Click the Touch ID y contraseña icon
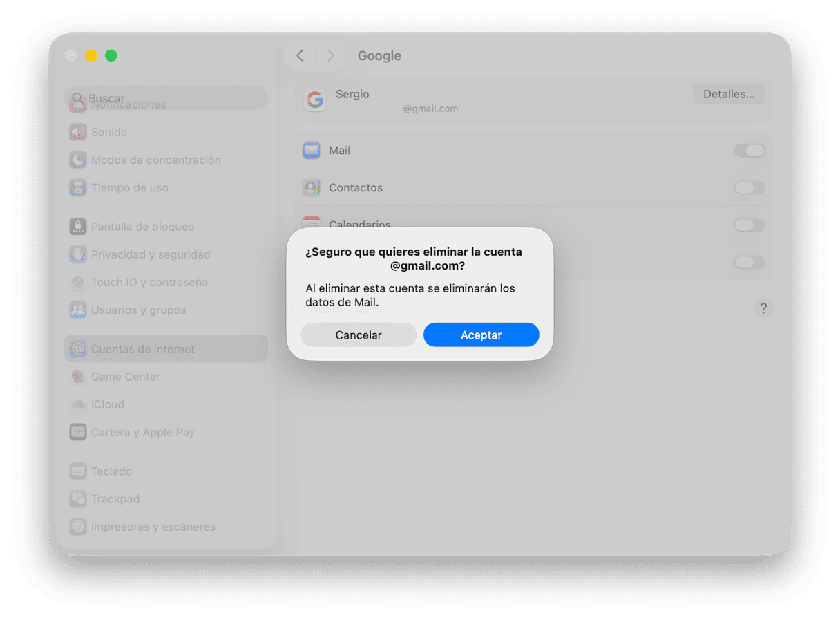Image resolution: width=840 pixels, height=620 pixels. click(x=78, y=282)
